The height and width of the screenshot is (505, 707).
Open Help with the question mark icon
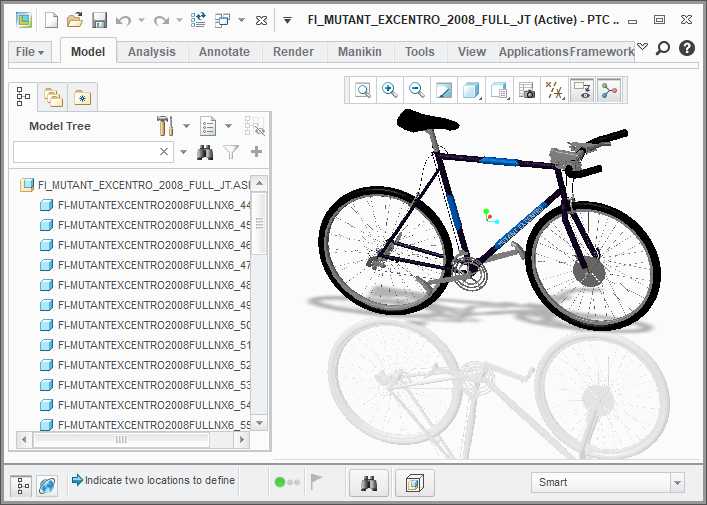(687, 48)
